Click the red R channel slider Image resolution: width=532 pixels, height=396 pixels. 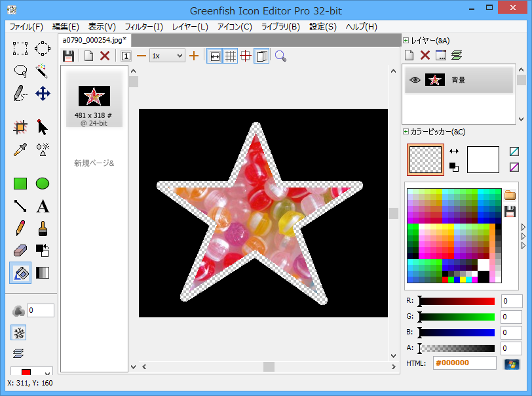pos(457,301)
